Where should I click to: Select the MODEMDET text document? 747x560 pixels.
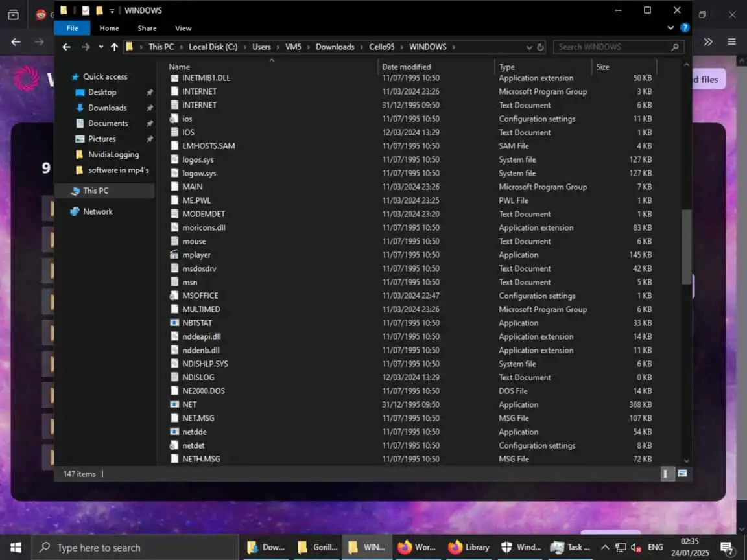tap(204, 215)
